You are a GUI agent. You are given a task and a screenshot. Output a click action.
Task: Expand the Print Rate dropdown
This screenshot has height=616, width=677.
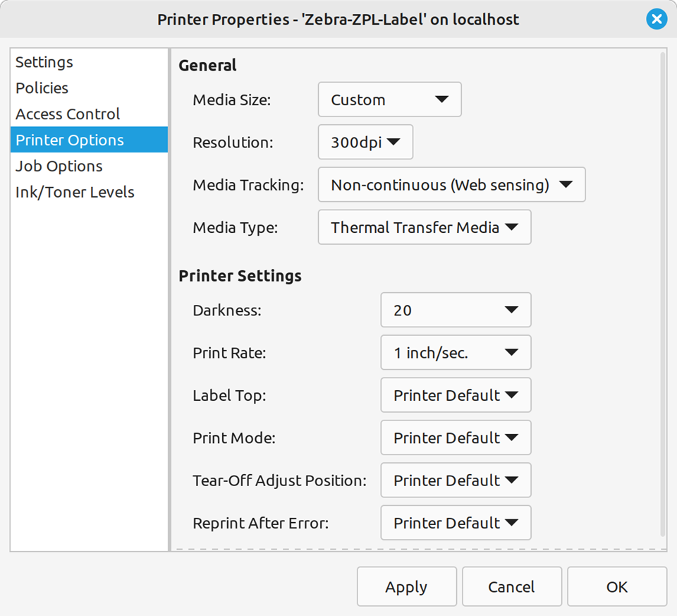point(455,353)
